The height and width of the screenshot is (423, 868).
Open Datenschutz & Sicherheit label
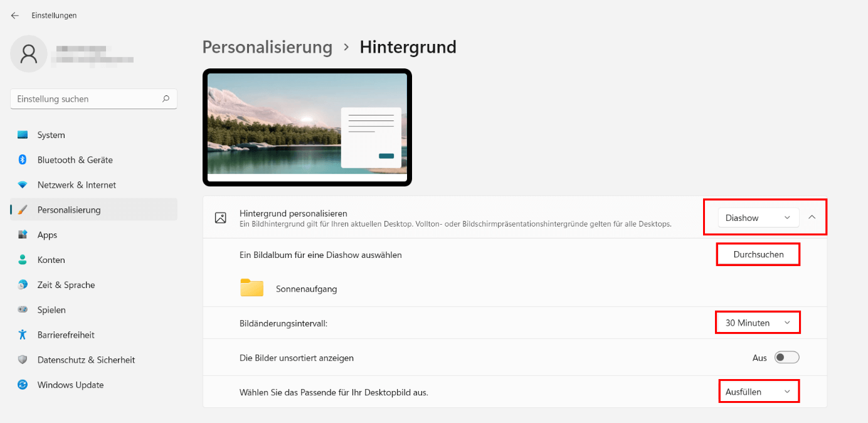click(x=86, y=360)
